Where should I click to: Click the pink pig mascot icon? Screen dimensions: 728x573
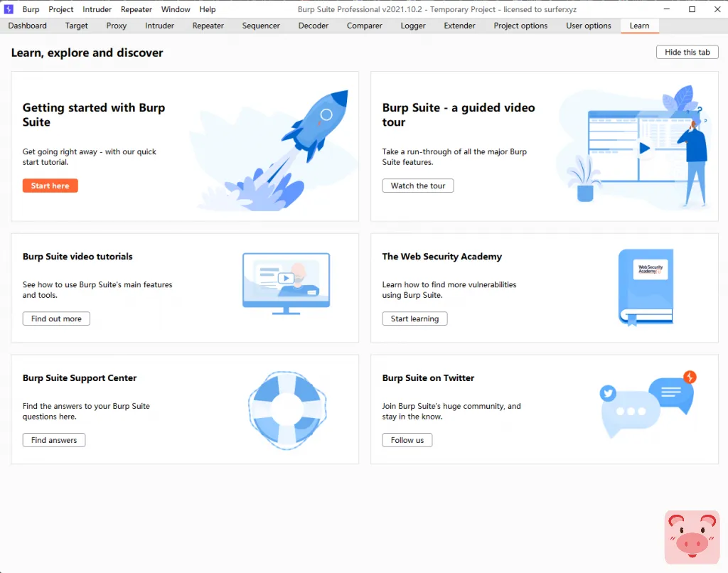[x=692, y=537]
